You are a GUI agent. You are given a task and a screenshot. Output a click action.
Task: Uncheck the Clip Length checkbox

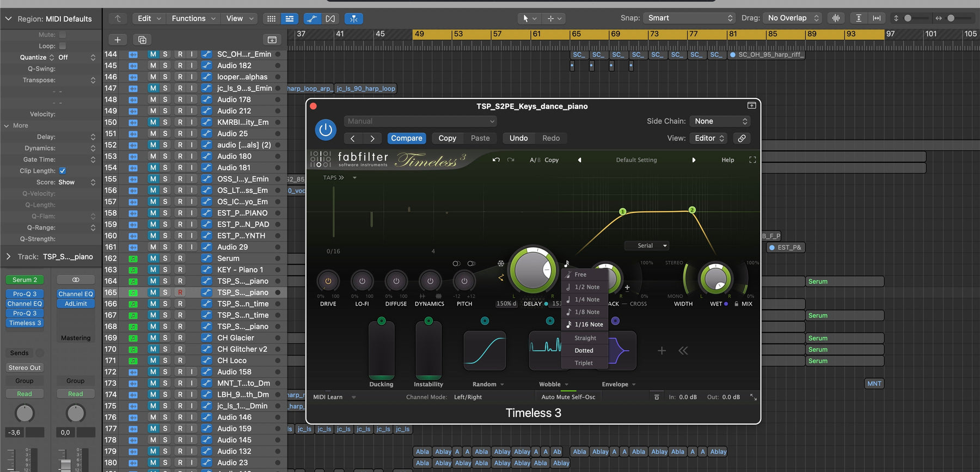63,171
